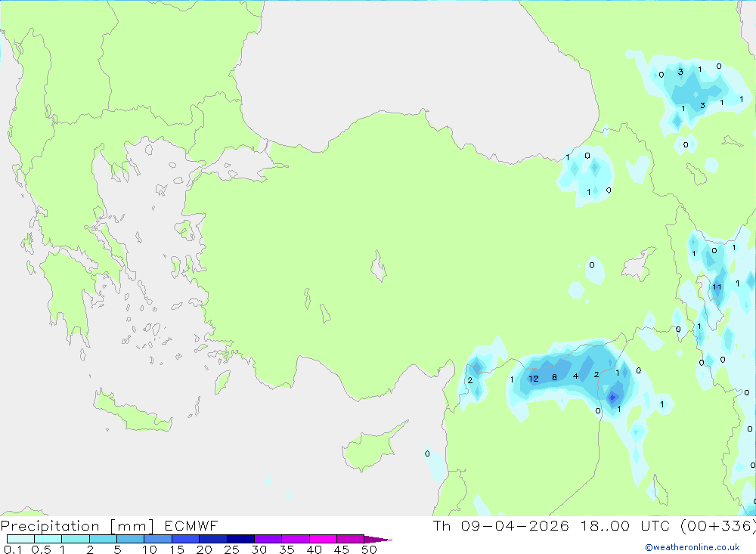The height and width of the screenshot is (554, 756).
Task: Click the legend label '50'
Action: pos(369,549)
